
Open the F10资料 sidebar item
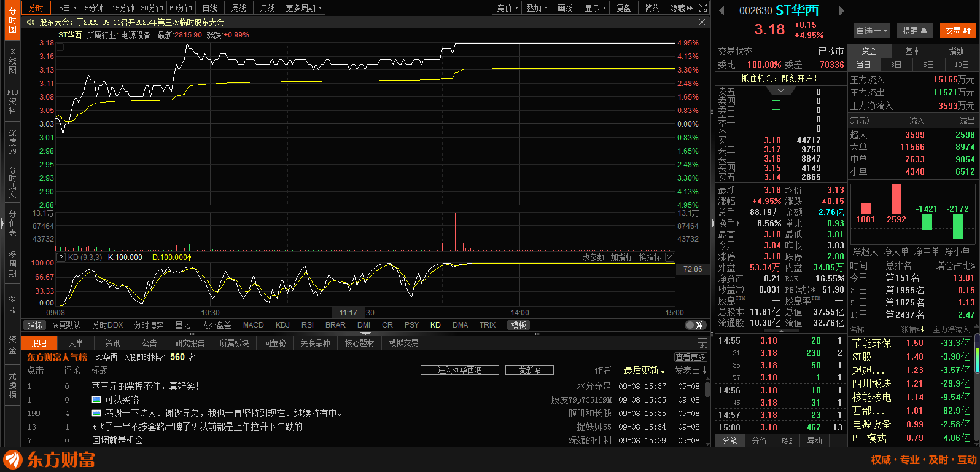[x=12, y=102]
